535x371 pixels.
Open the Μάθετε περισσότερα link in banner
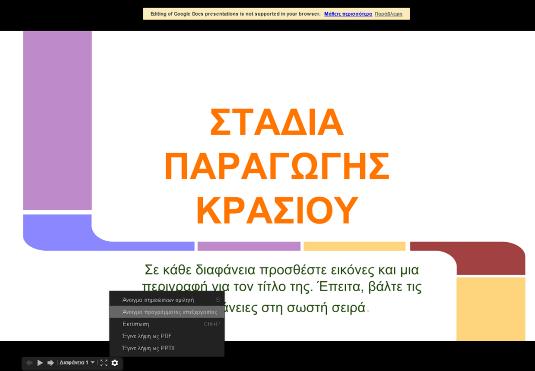click(348, 14)
